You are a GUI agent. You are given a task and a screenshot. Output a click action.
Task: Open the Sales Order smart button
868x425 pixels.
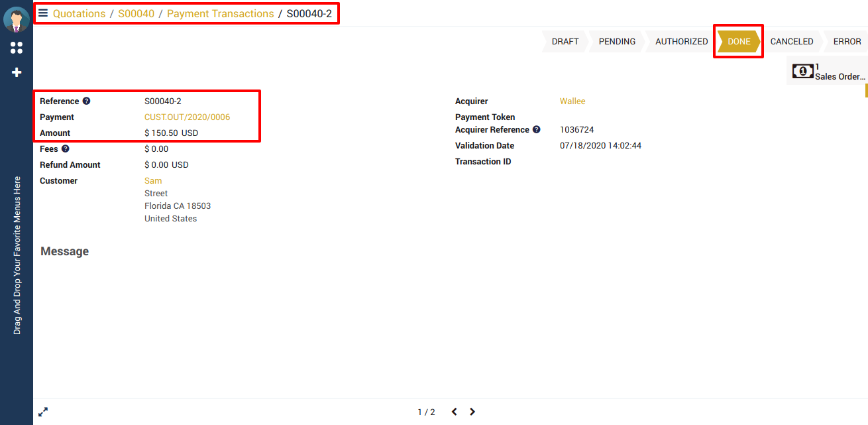[827, 72]
